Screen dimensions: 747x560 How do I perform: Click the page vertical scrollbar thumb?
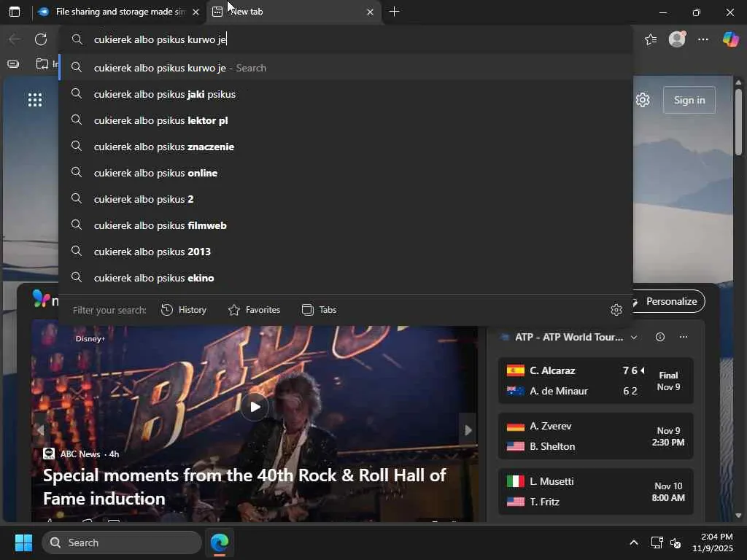pyautogui.click(x=738, y=122)
